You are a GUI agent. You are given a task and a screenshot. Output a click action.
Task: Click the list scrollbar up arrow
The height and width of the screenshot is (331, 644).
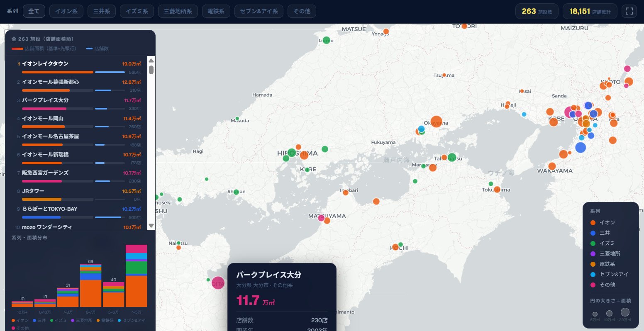click(151, 61)
